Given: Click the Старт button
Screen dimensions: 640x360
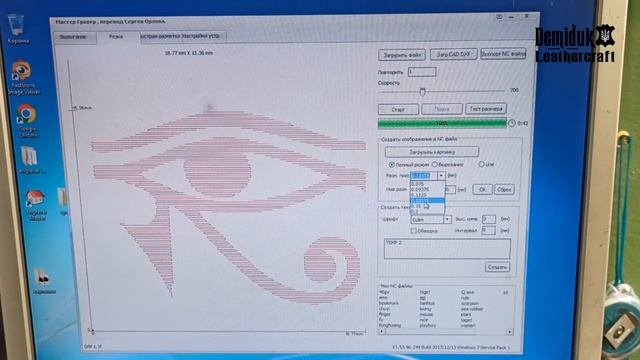Looking at the screenshot, I should pos(398,109).
